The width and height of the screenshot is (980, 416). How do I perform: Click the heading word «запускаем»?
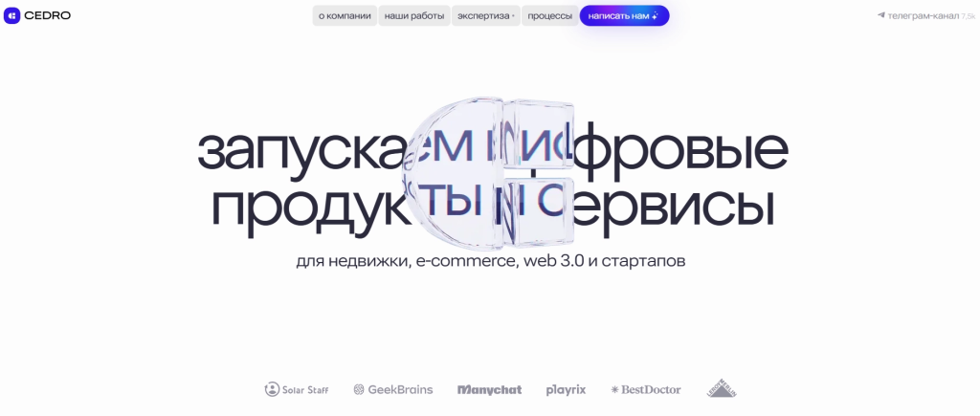(334, 152)
